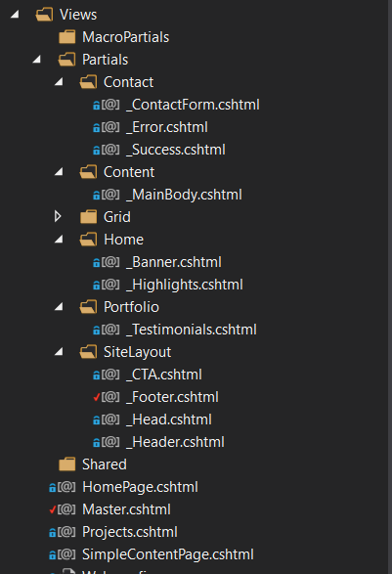Click the SimpleContentPage.cshtml razor file icon
Screen dimensions: 392x574
click(x=66, y=554)
